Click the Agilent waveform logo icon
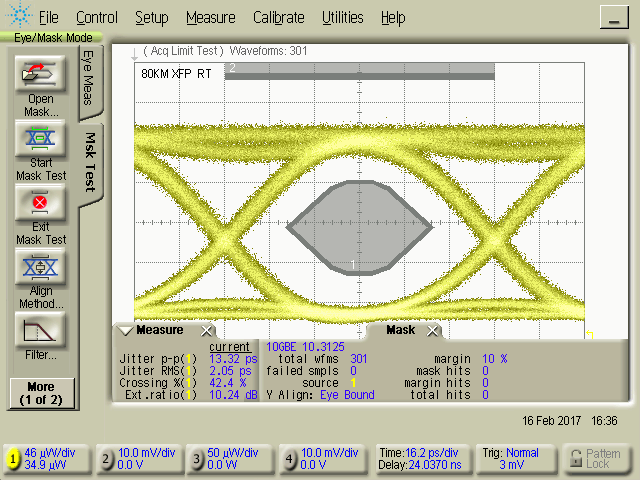The height and width of the screenshot is (480, 640). pos(16,17)
